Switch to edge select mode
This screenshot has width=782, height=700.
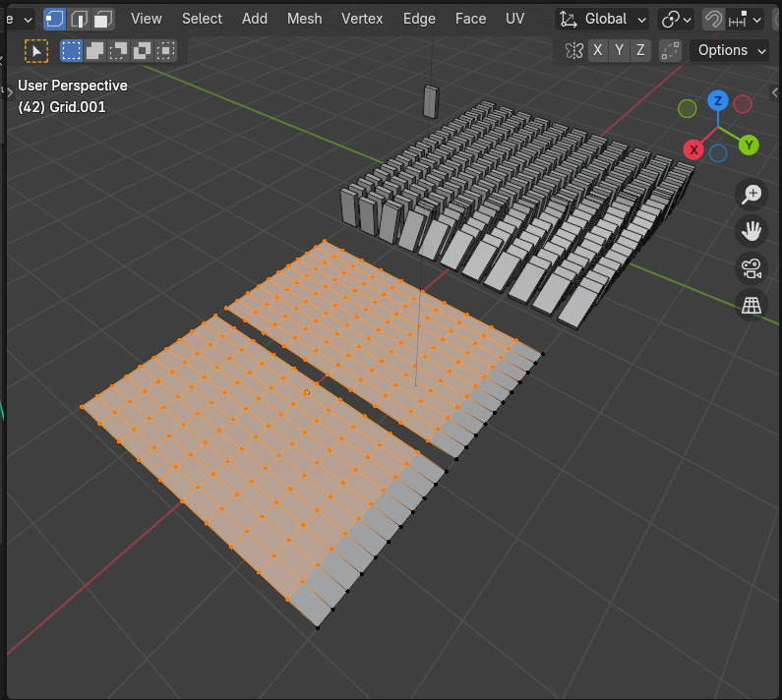(79, 19)
